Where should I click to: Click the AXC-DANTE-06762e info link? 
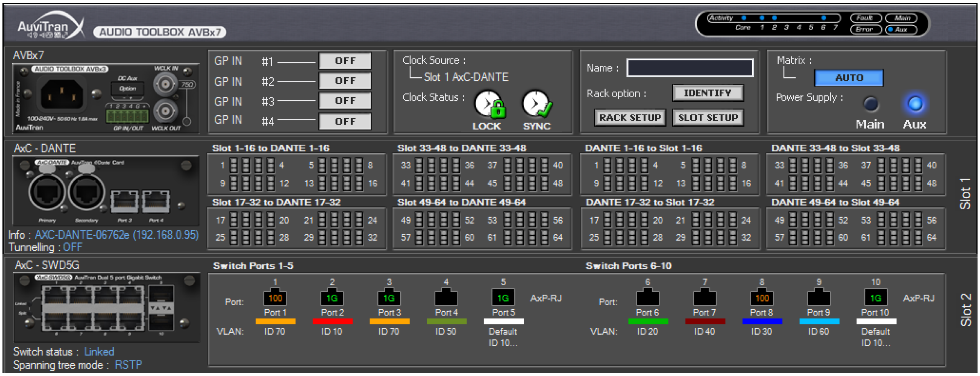point(117,235)
